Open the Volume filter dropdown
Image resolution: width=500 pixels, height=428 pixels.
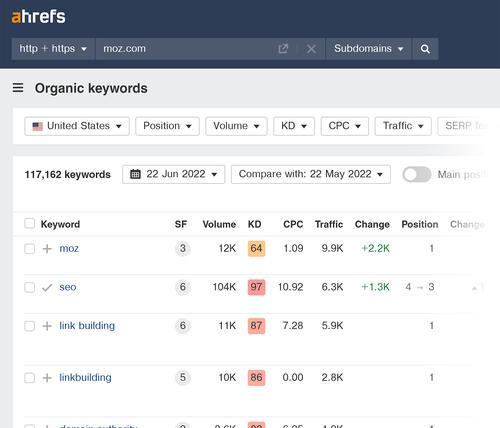coord(236,126)
